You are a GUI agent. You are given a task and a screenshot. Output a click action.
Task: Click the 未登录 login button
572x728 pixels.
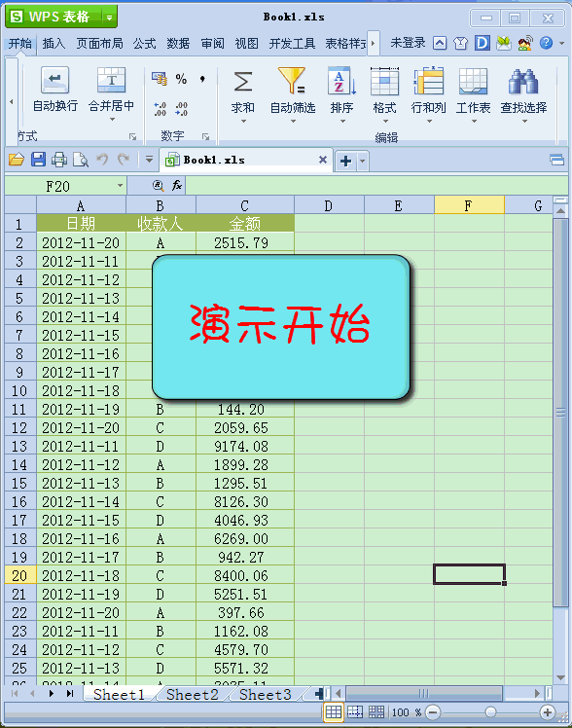[x=408, y=43]
